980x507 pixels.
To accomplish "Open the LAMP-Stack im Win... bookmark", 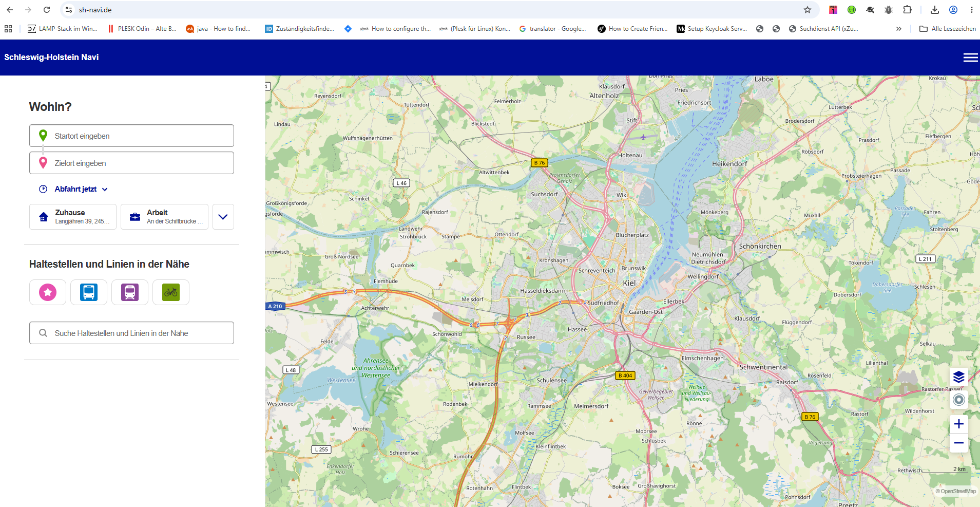I will coord(62,29).
